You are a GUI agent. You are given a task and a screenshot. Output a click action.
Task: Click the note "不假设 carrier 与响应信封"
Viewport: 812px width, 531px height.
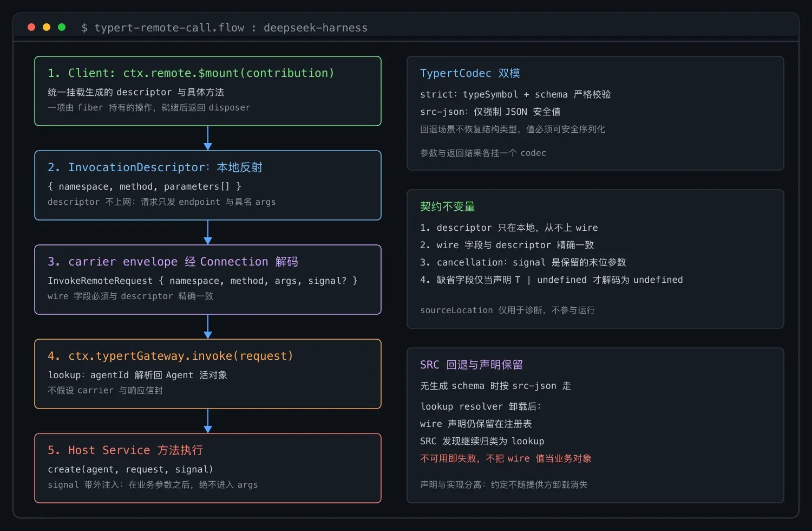pos(105,390)
